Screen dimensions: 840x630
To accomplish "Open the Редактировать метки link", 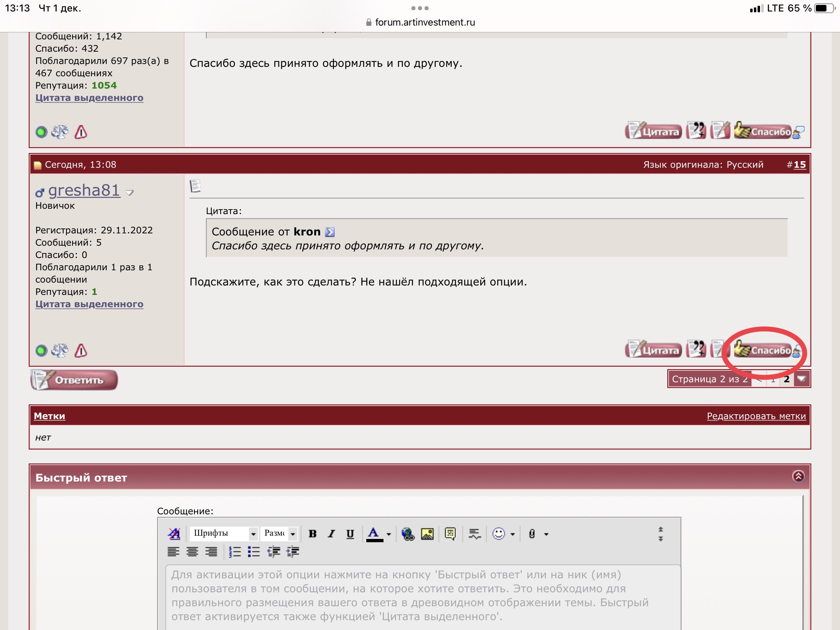I will (x=756, y=416).
